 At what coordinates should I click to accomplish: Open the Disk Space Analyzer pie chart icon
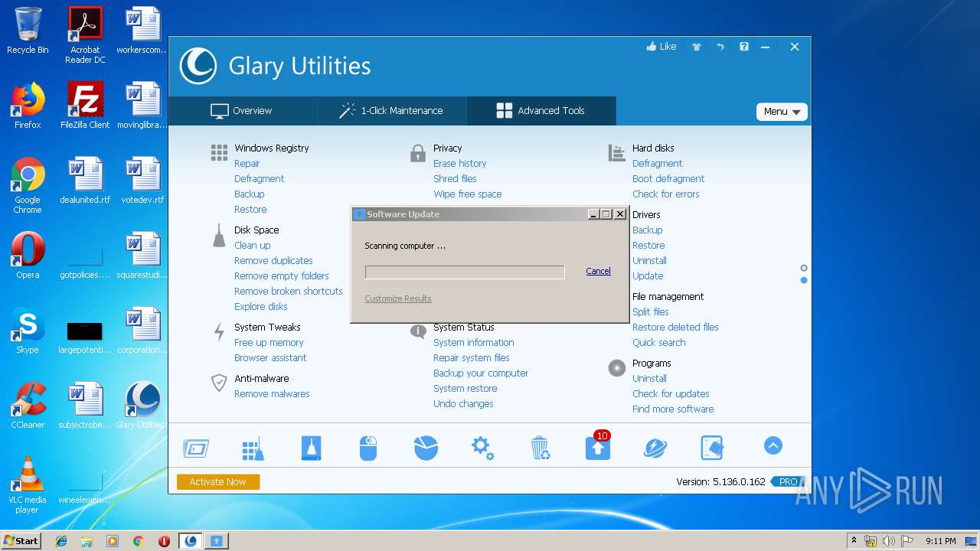tap(426, 448)
